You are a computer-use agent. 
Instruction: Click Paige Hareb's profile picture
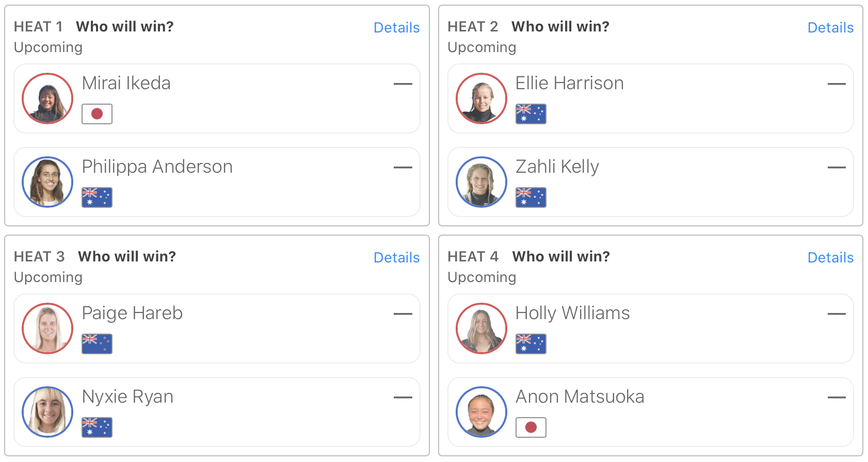pos(47,328)
